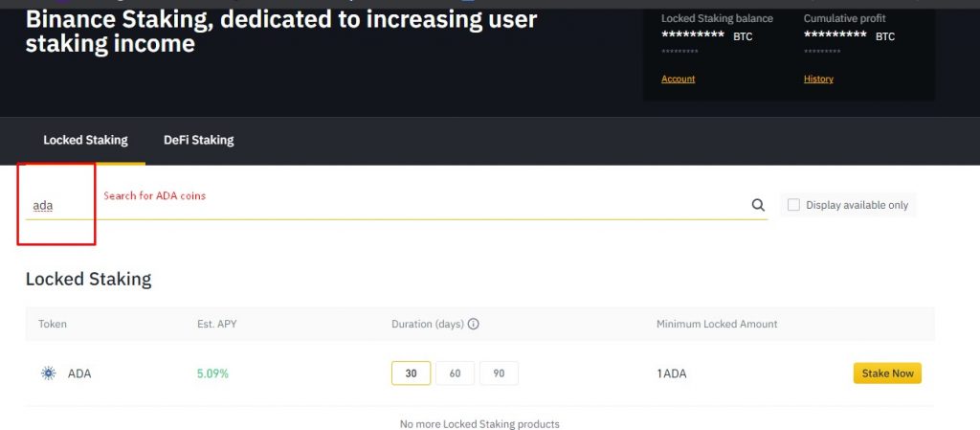Click the Est. APY column header
The image size is (980, 430).
coord(217,324)
